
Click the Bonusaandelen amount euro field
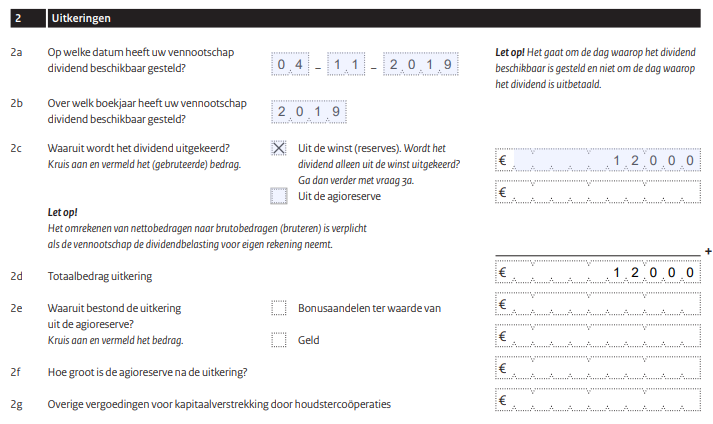(x=598, y=304)
